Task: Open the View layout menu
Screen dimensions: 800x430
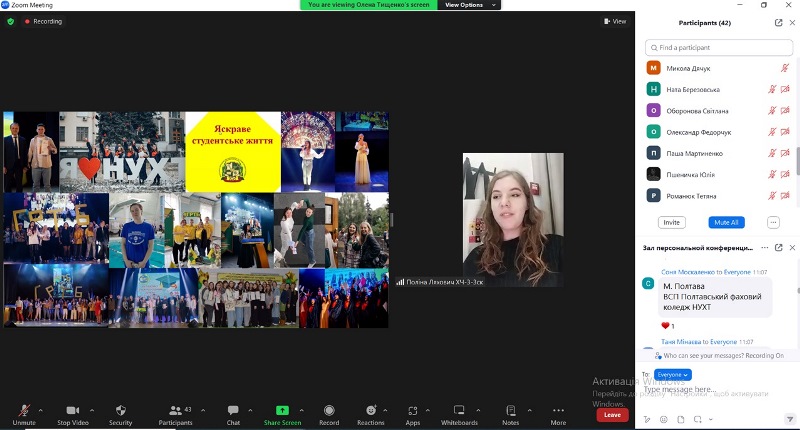Action: click(x=614, y=21)
